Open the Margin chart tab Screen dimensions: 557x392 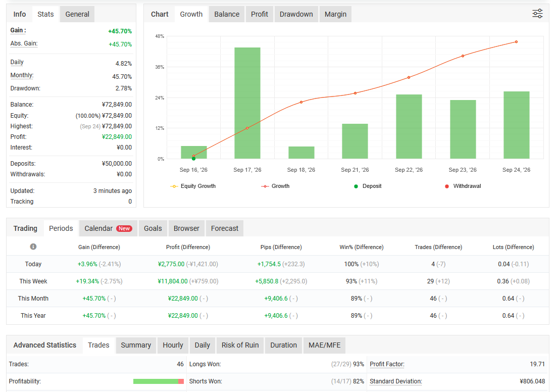point(335,14)
